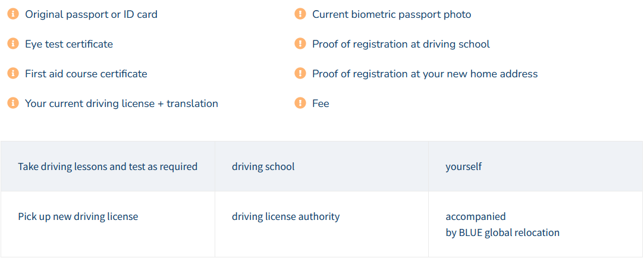Click 'Eye test certificate' item

tap(69, 44)
